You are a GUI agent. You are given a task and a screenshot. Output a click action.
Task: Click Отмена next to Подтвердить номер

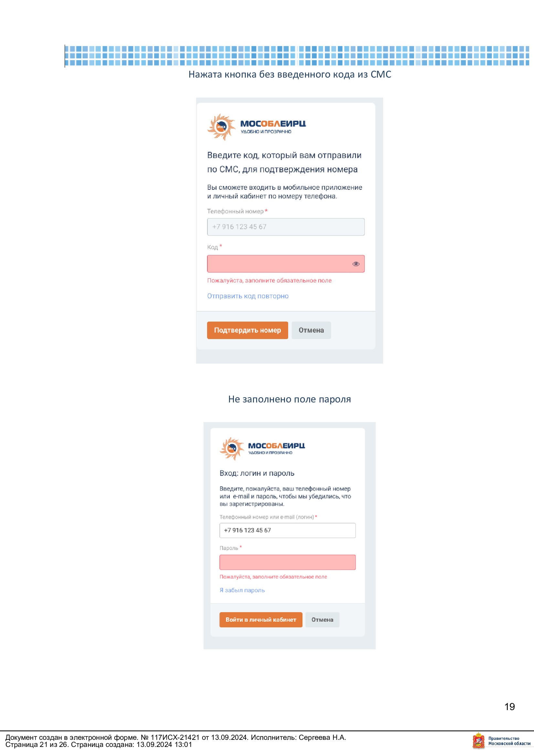pos(311,330)
